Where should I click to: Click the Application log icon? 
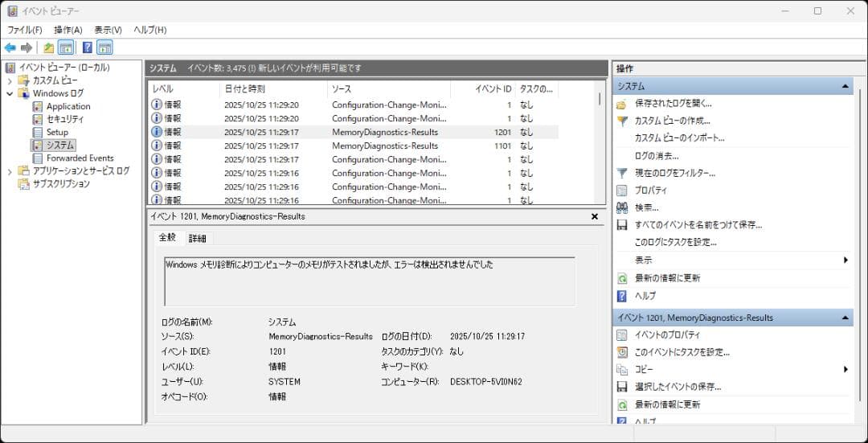(x=37, y=106)
